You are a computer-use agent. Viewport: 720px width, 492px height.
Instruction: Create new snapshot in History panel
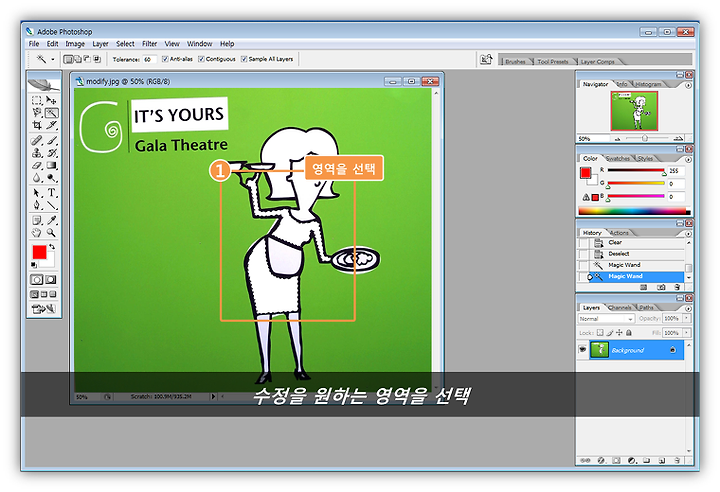661,287
